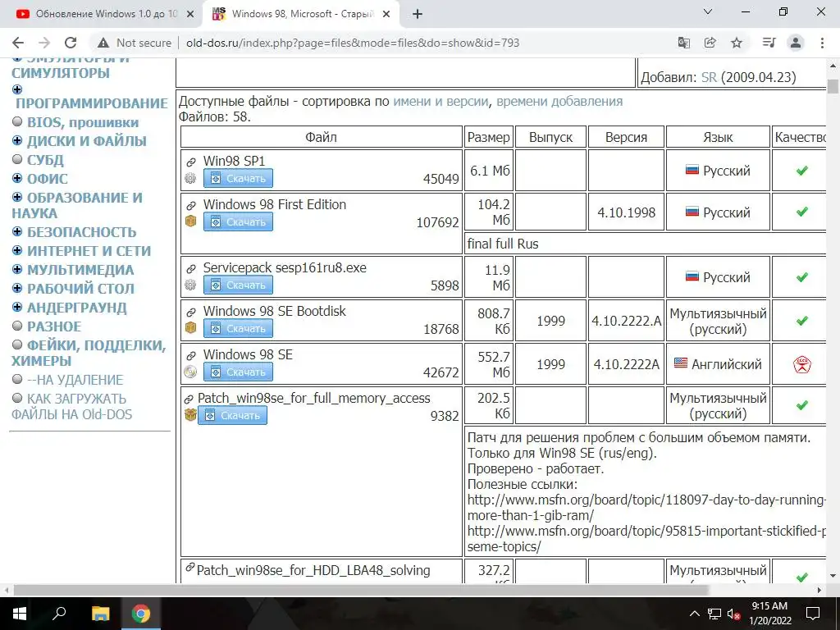Click the link icon beside Servicepack sesp161ru8.exe

(190, 268)
